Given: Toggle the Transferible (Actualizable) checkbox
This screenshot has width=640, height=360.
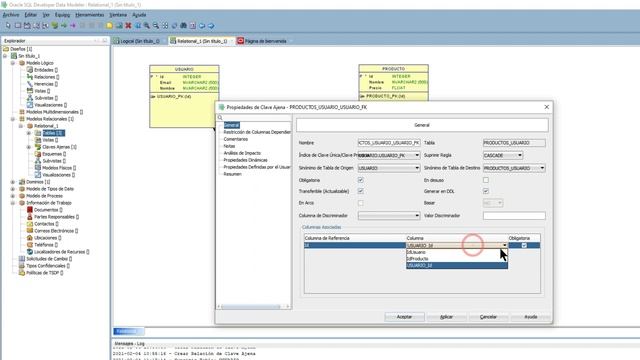Looking at the screenshot, I should click(x=360, y=191).
